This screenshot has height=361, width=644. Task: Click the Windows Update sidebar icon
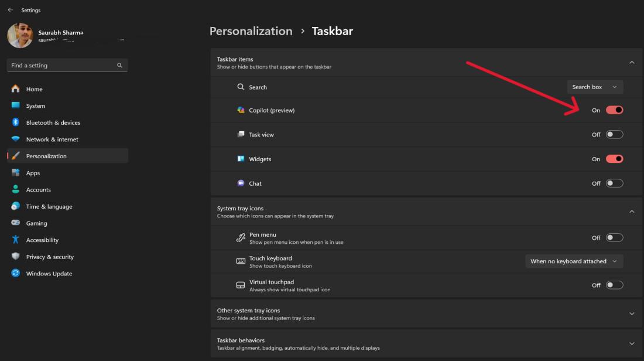(x=15, y=274)
